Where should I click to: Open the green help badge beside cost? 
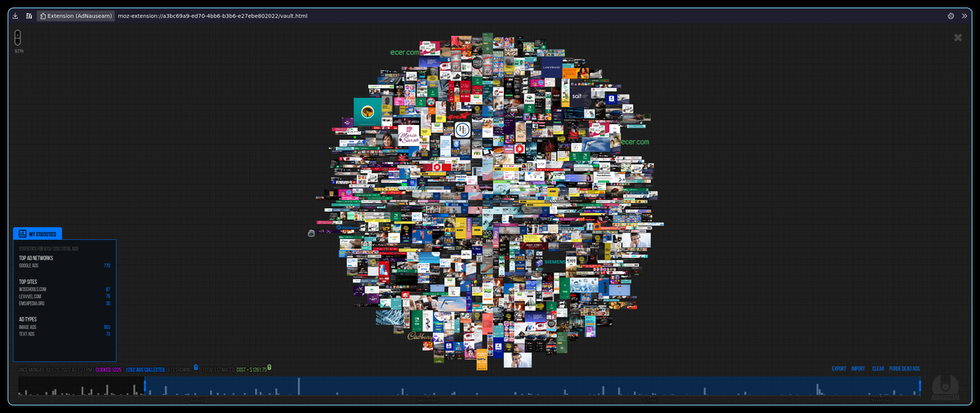pyautogui.click(x=269, y=367)
